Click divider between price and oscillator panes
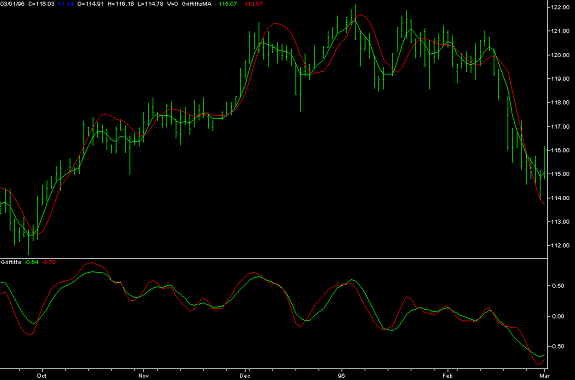The width and height of the screenshot is (575, 380). (x=274, y=258)
